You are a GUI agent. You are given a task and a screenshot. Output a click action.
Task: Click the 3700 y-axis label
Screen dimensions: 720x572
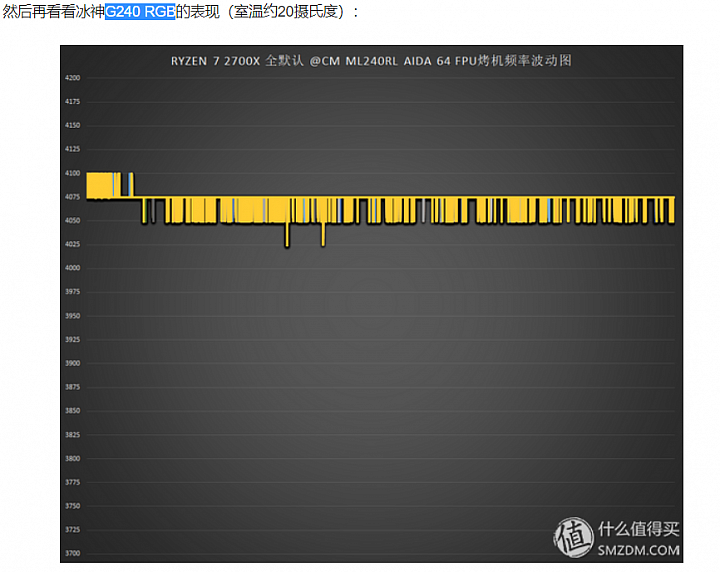click(73, 553)
